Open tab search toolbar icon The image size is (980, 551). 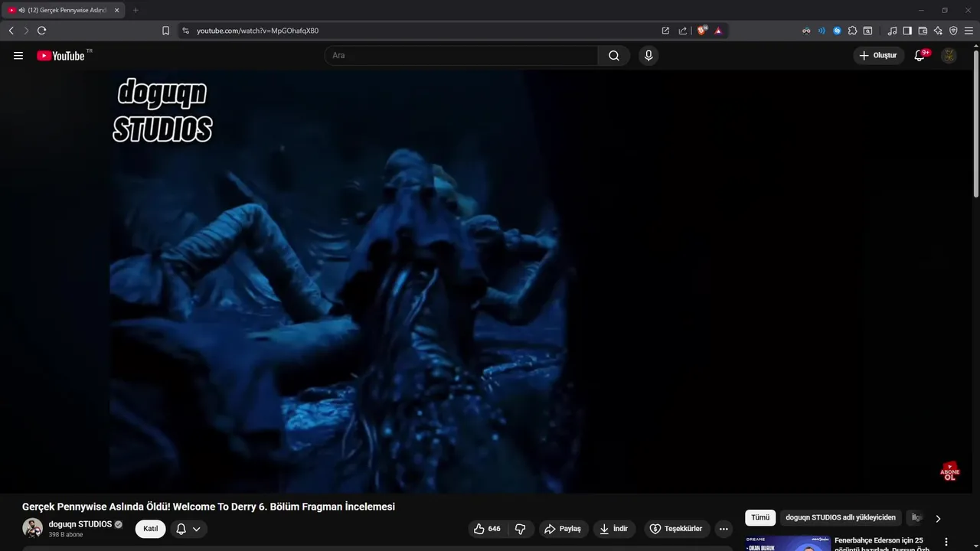coord(867,31)
